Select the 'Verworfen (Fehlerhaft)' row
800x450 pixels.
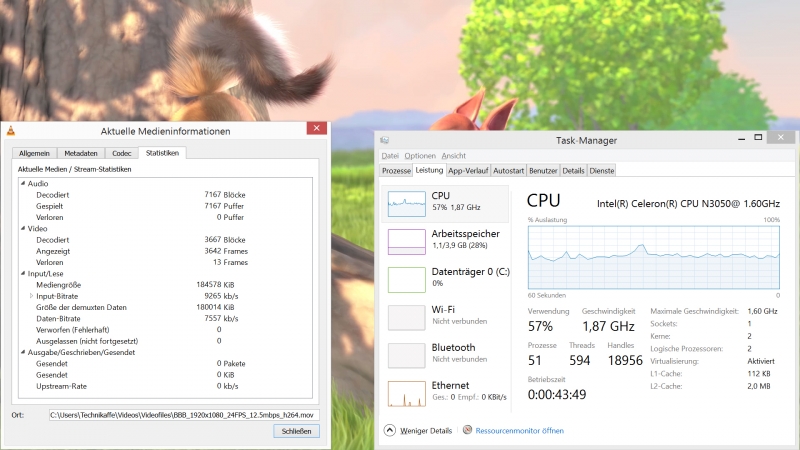coord(165,330)
